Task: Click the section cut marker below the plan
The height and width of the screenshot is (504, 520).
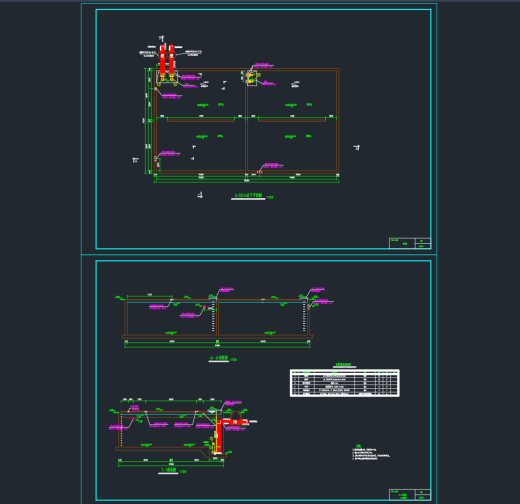Action: point(200,195)
